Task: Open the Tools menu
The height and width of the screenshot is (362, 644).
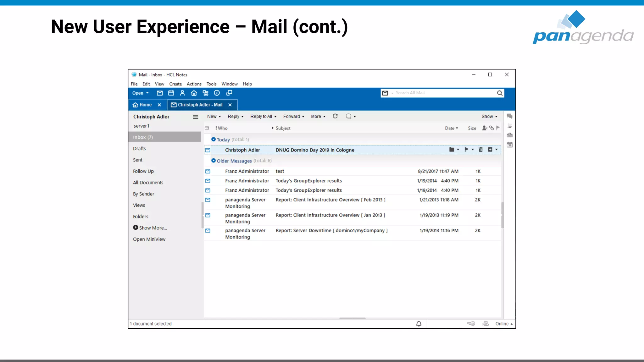Action: pos(212,84)
